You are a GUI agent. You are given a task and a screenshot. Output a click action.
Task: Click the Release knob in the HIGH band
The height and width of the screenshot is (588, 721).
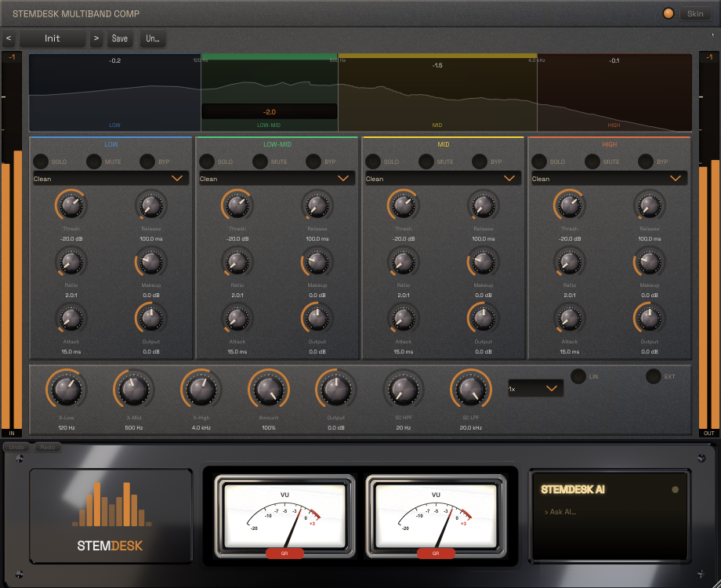(x=649, y=205)
